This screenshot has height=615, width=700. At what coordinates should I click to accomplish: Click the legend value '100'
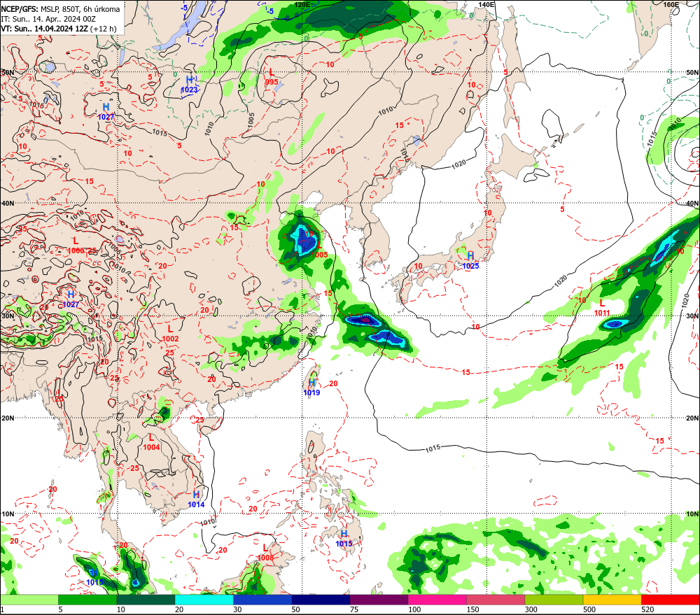(x=414, y=609)
